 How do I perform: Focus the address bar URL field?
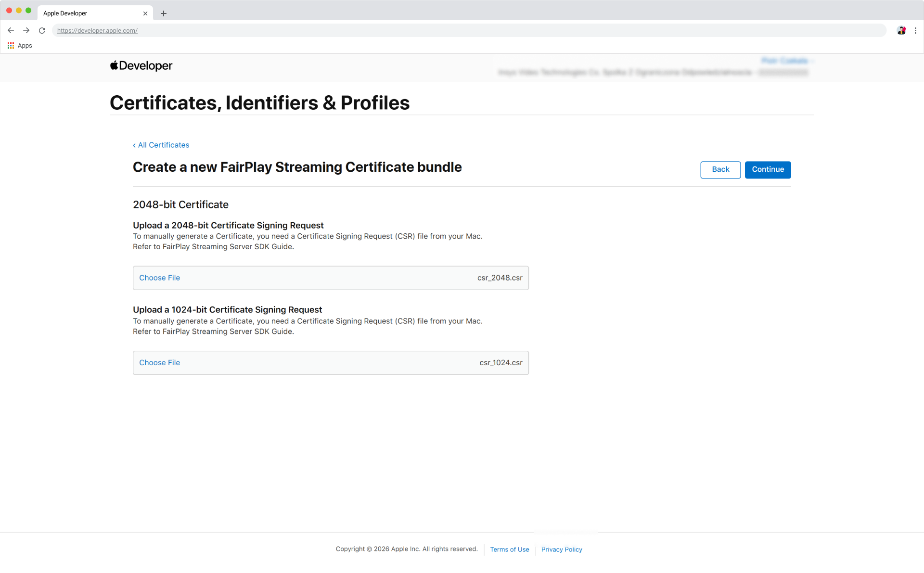point(469,30)
